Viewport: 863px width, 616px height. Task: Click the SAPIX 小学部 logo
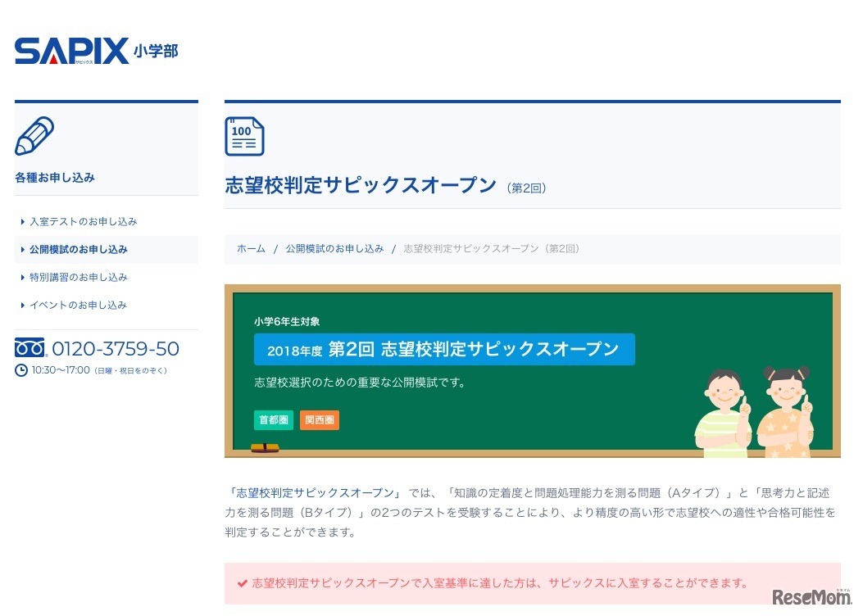tap(97, 51)
